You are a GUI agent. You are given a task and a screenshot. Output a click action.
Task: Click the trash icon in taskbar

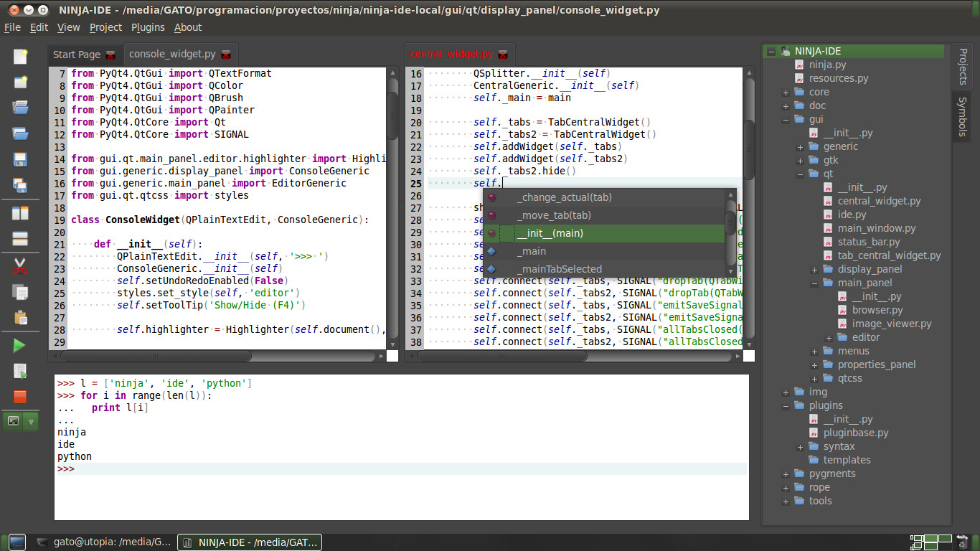coord(962,542)
